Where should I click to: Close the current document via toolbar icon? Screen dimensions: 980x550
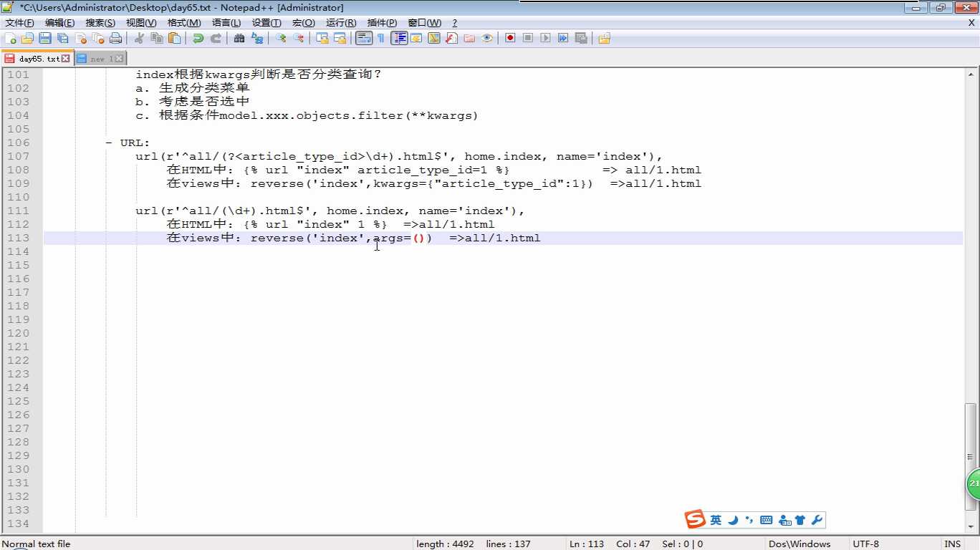click(81, 38)
